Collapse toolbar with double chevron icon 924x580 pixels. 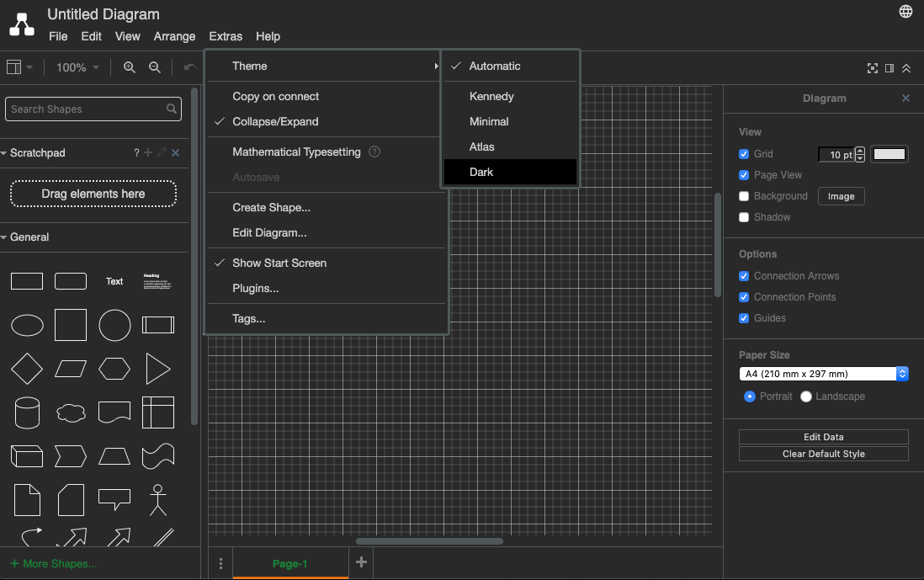point(906,68)
